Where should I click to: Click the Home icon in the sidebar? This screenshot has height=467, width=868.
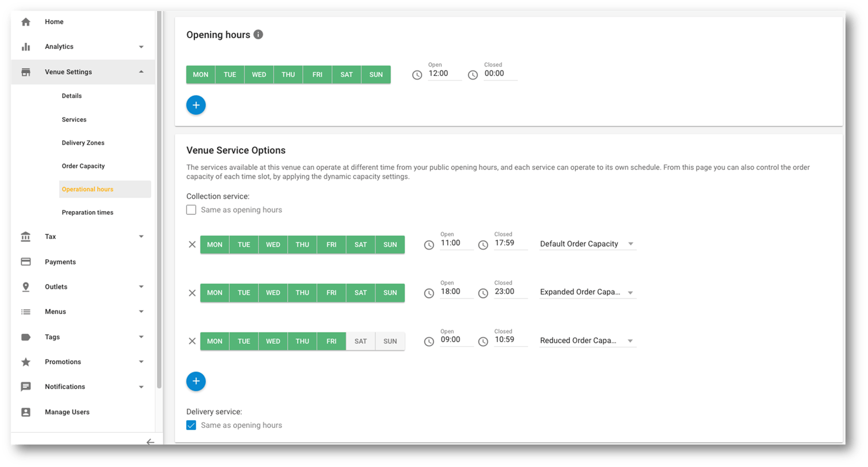click(x=26, y=21)
